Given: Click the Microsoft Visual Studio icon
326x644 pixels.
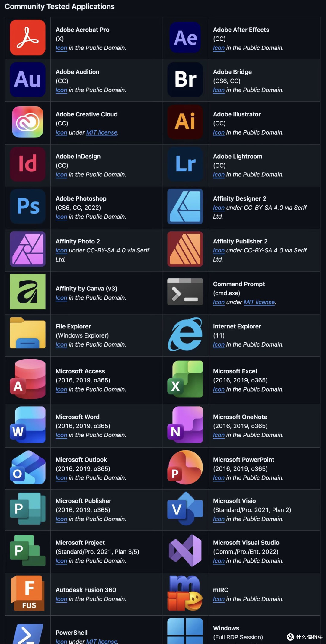Looking at the screenshot, I should [x=185, y=550].
